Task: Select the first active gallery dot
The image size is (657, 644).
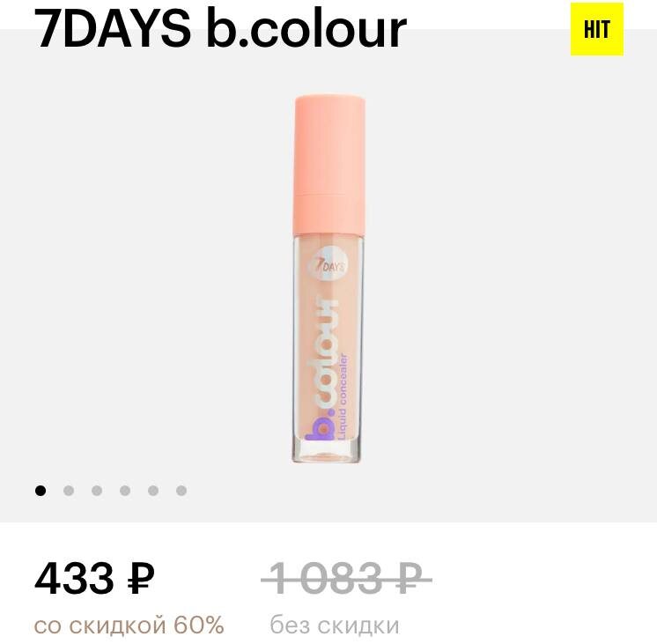Action: pos(41,491)
